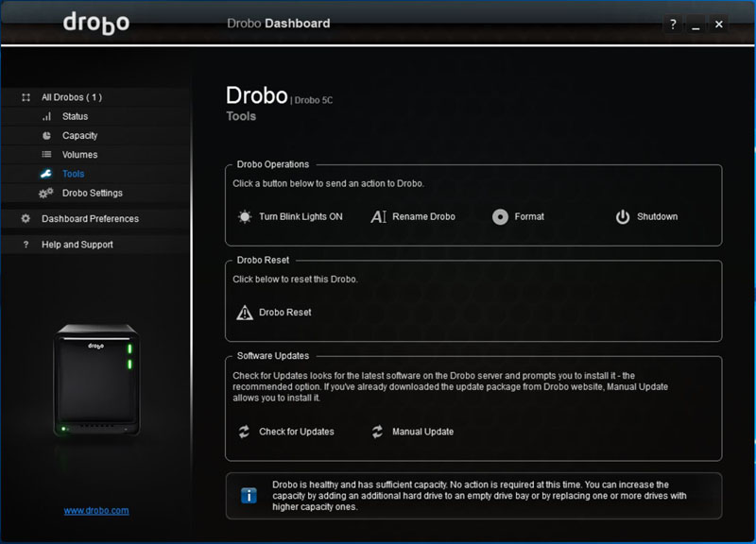
Task: Click the Rename Drobo text-cursor icon
Action: click(379, 217)
